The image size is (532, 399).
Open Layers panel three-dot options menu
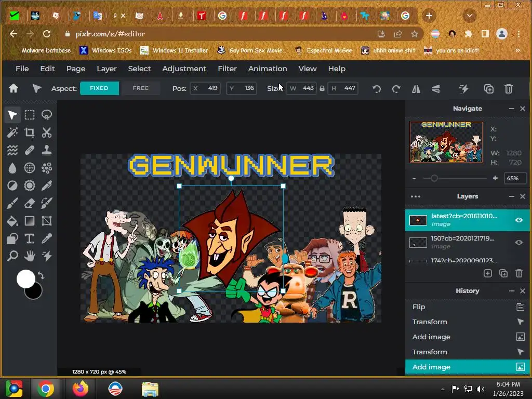coord(416,196)
